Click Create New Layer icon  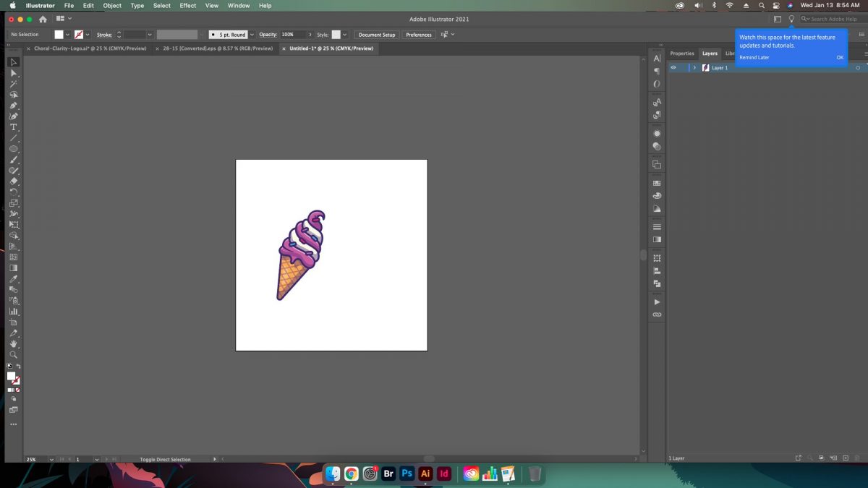point(846,458)
